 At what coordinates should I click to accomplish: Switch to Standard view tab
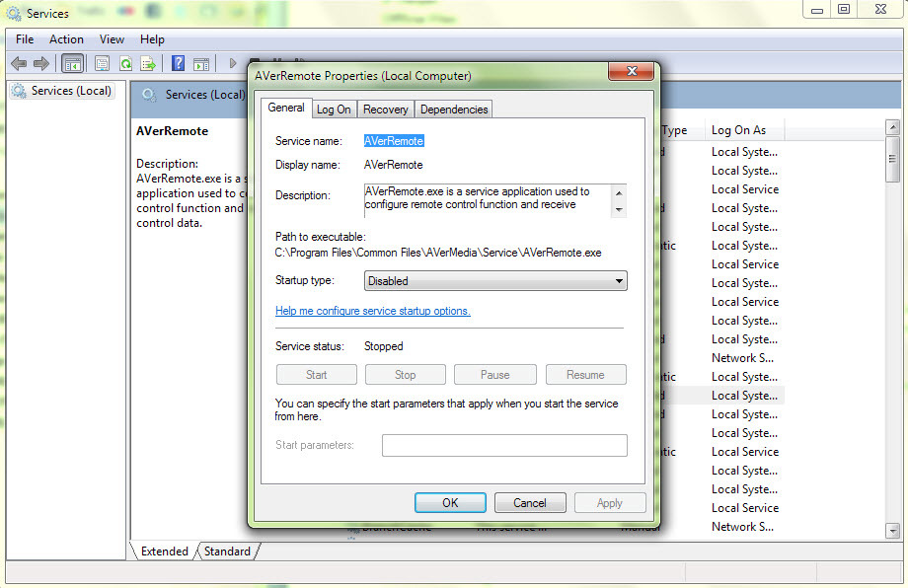coord(228,551)
